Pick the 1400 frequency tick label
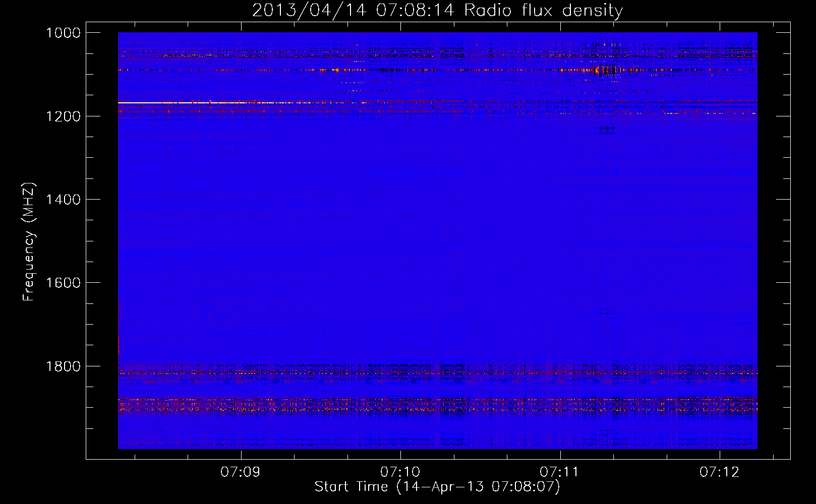 click(63, 200)
